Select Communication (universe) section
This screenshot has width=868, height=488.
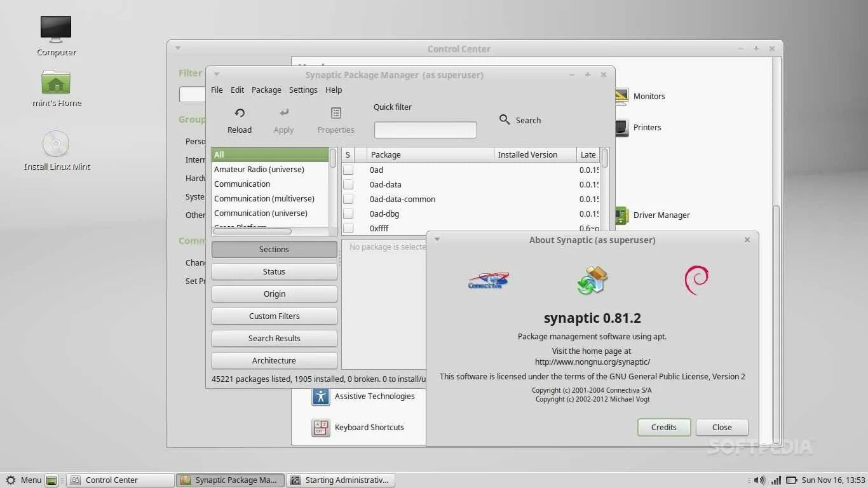(x=270, y=213)
